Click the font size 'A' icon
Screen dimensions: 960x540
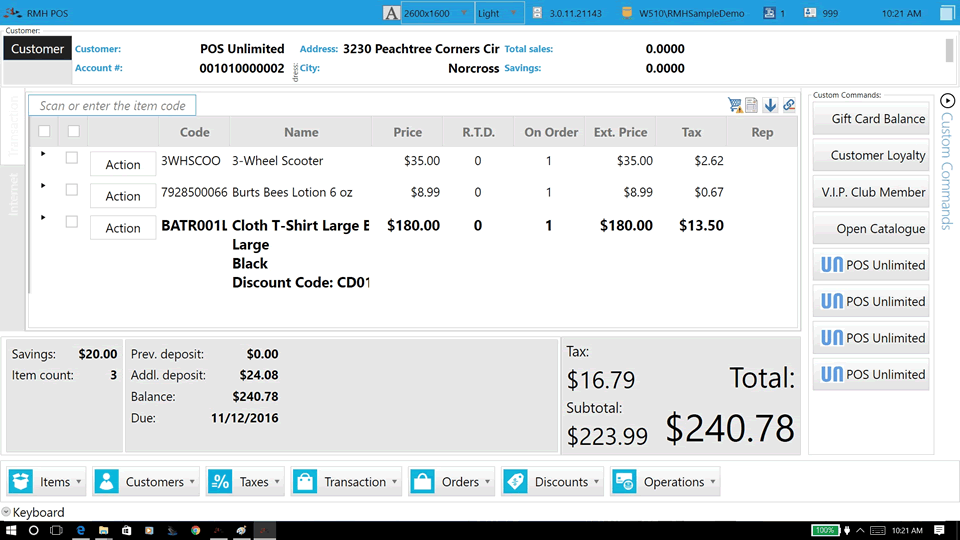(x=391, y=13)
